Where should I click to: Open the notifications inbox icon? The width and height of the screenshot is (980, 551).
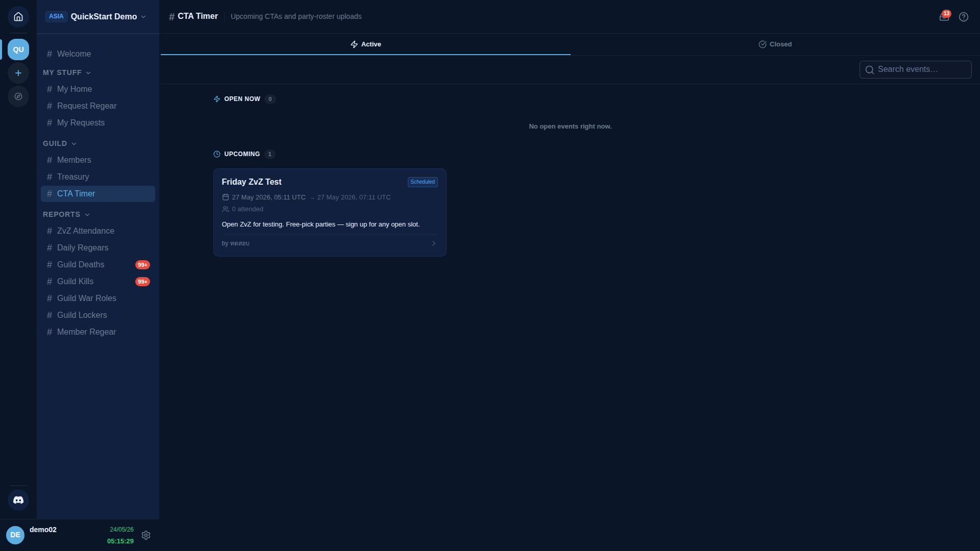tap(944, 17)
